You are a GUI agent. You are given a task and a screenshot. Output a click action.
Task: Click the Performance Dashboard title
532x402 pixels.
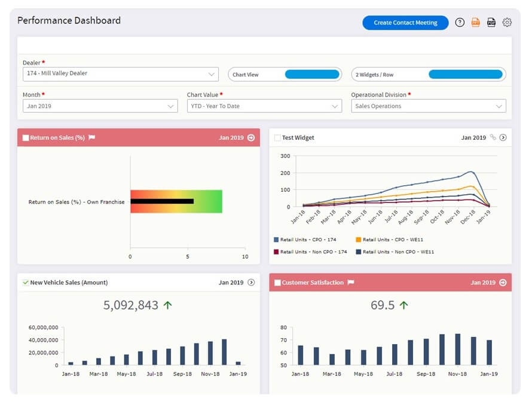(x=69, y=20)
